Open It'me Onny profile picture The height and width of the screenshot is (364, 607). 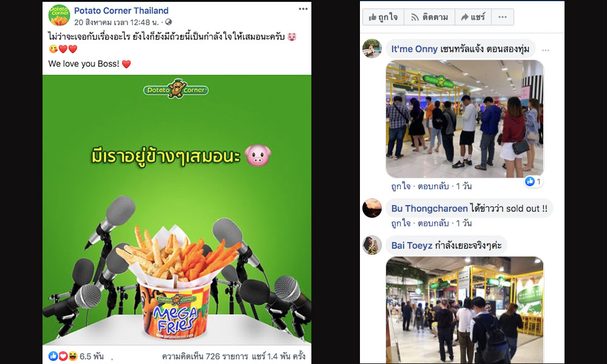(371, 49)
